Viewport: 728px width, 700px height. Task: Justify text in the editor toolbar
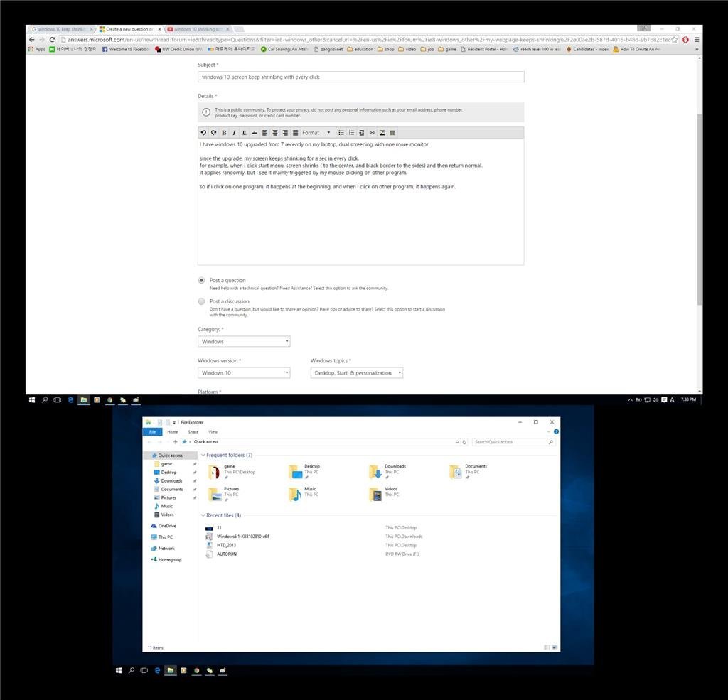point(295,133)
